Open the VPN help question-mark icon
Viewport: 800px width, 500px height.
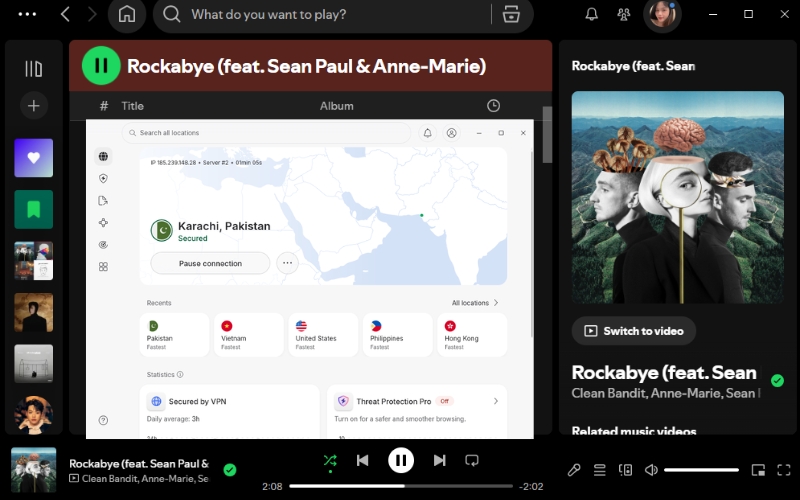point(104,420)
